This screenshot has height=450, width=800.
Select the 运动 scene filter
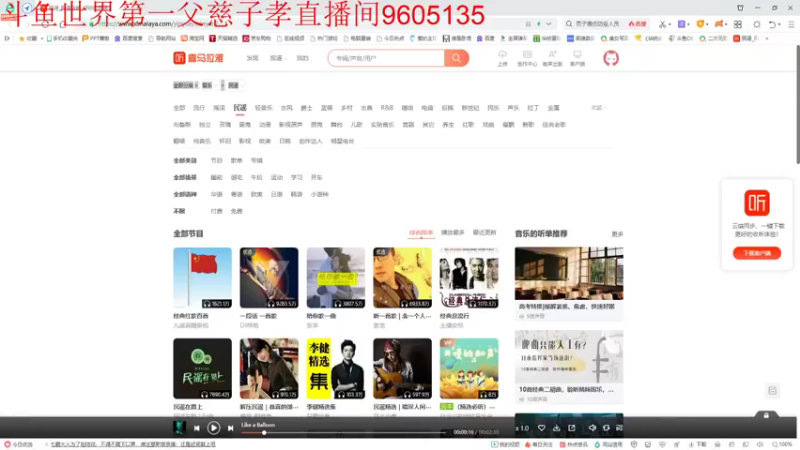[277, 178]
